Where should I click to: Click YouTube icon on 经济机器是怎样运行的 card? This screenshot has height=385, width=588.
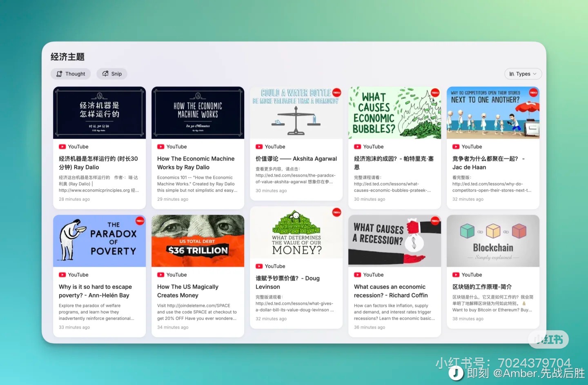(x=62, y=147)
